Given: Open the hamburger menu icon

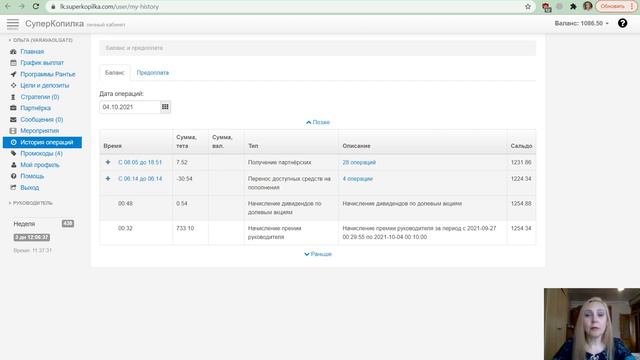Looking at the screenshot, I should [13, 24].
